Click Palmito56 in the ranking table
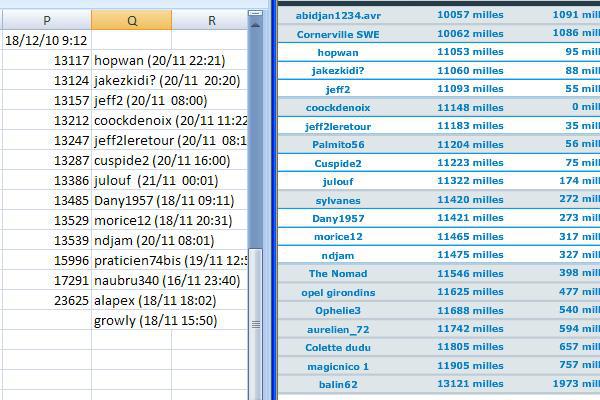 338,144
